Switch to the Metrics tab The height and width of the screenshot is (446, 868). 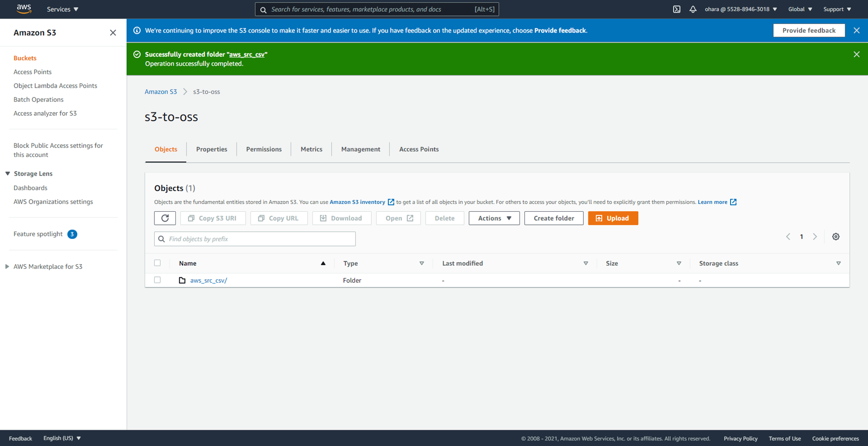click(x=311, y=149)
